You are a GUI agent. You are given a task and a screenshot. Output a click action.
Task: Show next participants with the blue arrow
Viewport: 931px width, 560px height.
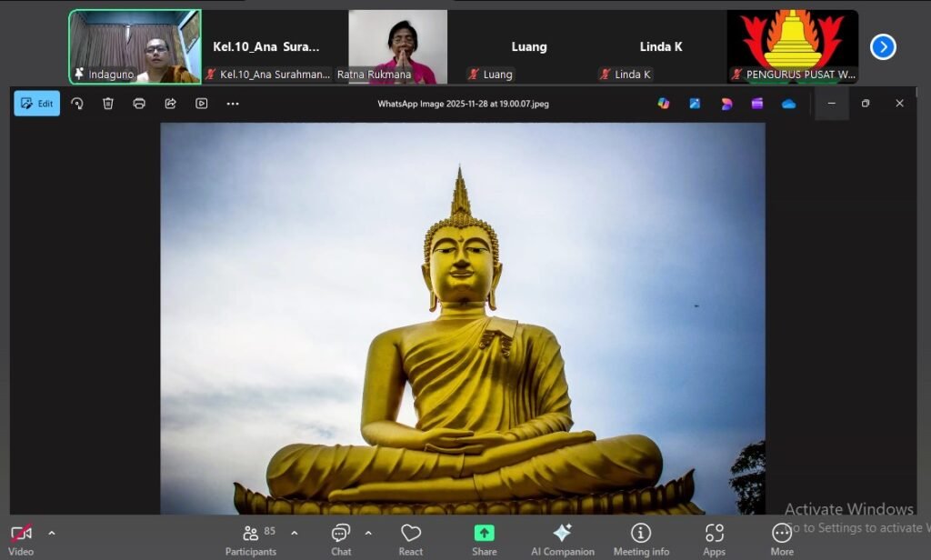coord(883,46)
